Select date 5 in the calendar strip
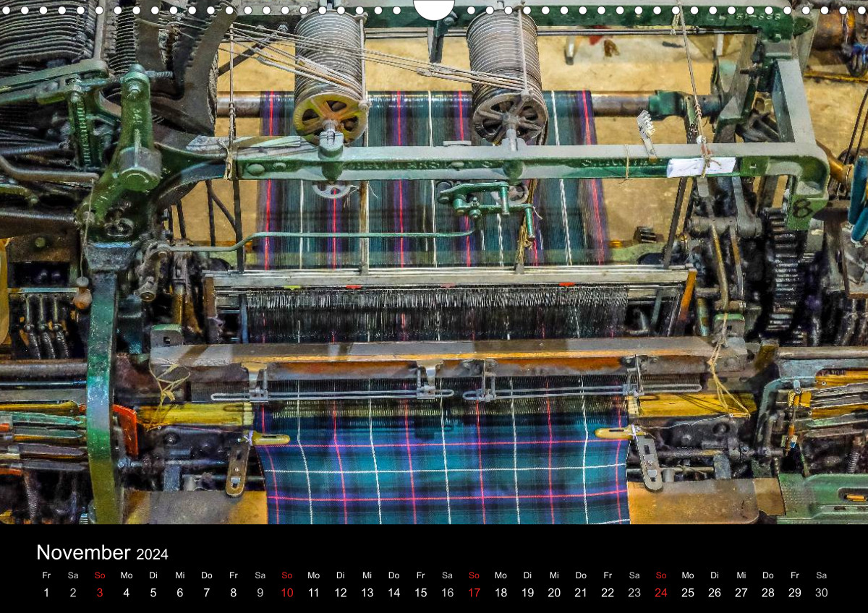 153,593
